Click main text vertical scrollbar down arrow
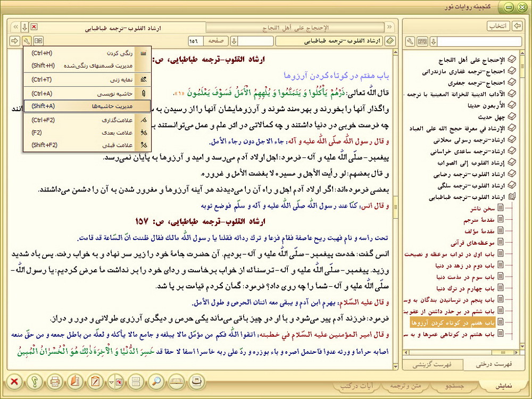532x399 pixels. 396,367
